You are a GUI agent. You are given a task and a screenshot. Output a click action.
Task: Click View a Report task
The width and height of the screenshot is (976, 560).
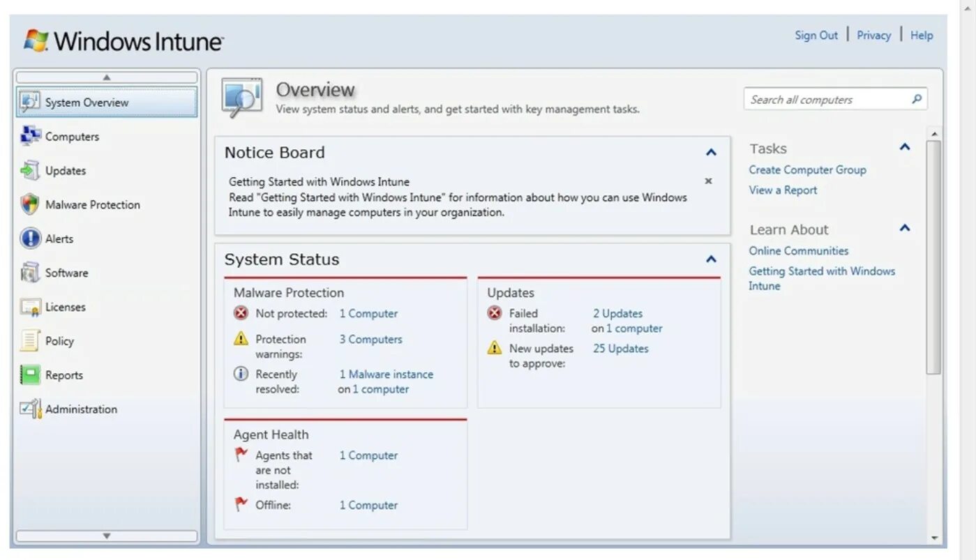point(783,190)
